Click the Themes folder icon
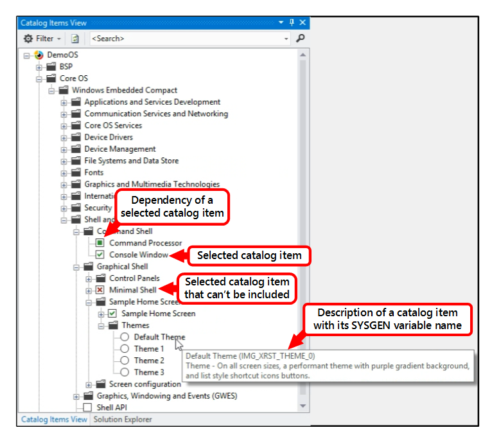Viewport: 483px width, 448px height. pos(113,325)
